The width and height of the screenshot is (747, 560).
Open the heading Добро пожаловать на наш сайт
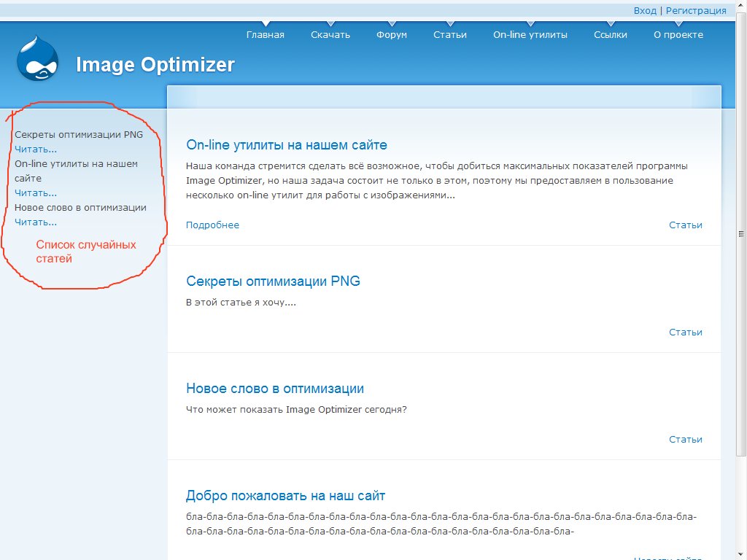coord(285,496)
